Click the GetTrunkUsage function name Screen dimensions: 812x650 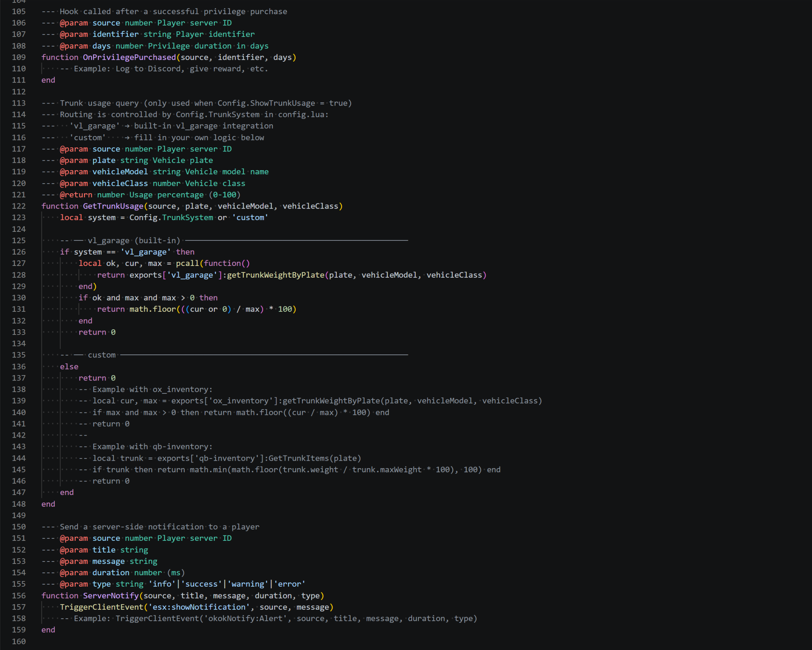point(113,206)
